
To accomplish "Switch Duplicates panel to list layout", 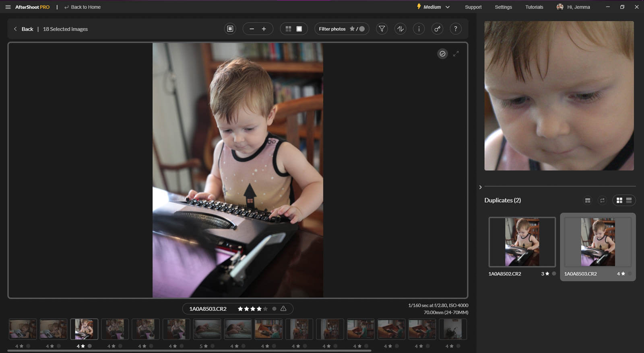I will 629,200.
